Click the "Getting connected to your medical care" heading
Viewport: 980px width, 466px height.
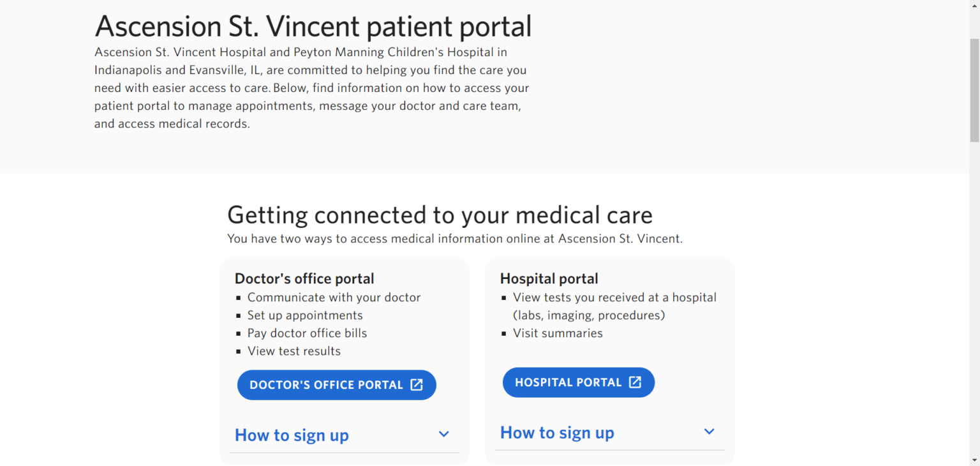(440, 215)
